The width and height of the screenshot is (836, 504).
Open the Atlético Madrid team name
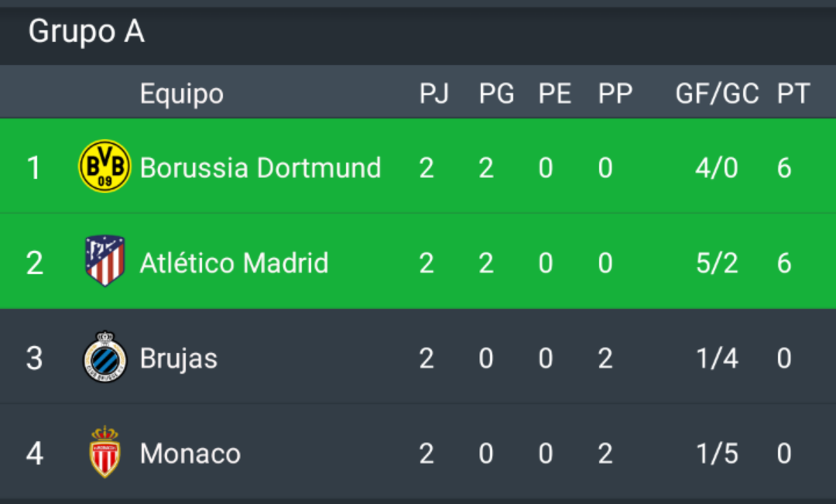[x=234, y=262]
